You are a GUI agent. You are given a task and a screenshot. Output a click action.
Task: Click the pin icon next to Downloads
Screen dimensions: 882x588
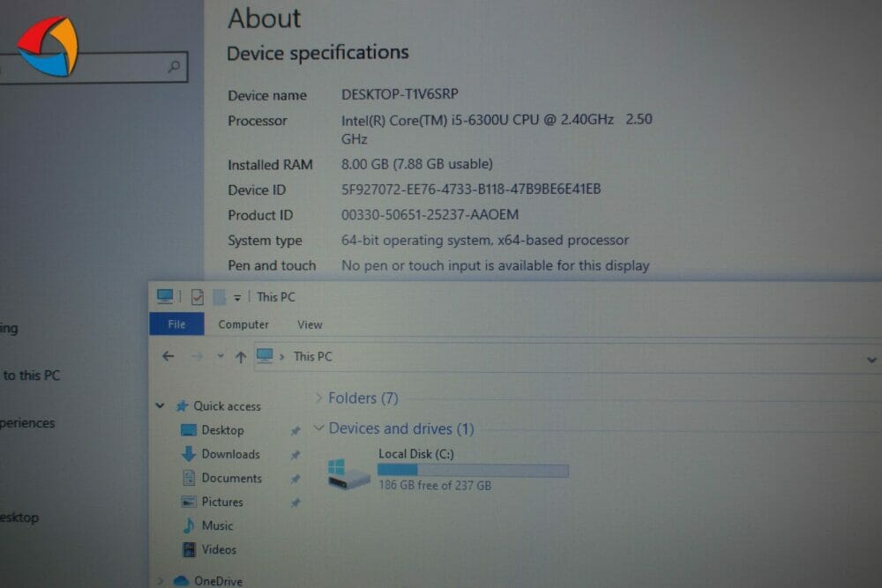295,454
